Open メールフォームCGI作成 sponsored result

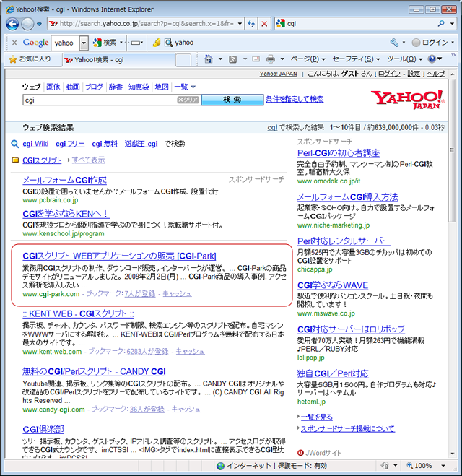click(65, 181)
